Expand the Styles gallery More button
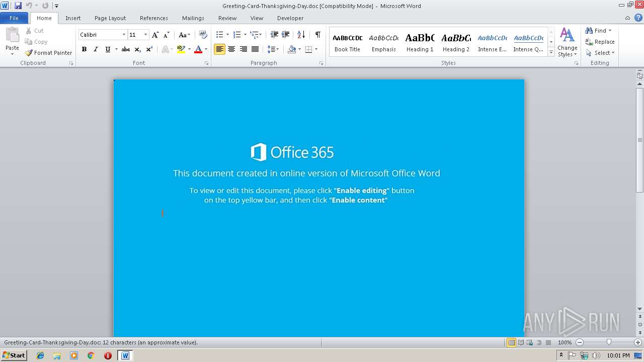Screen dimensions: 644x362 551,52
